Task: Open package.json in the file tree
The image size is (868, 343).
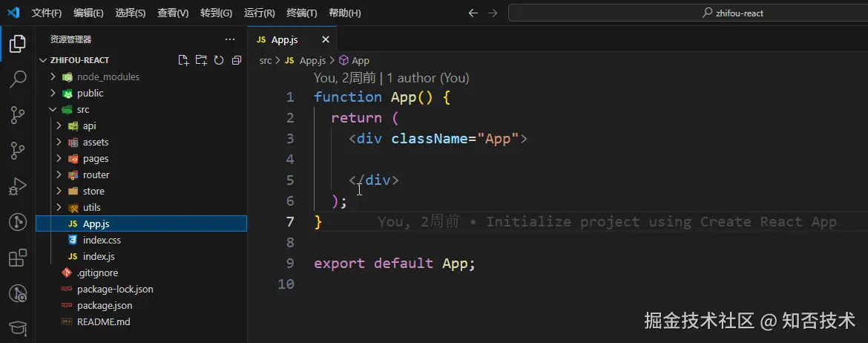Action: click(x=104, y=305)
